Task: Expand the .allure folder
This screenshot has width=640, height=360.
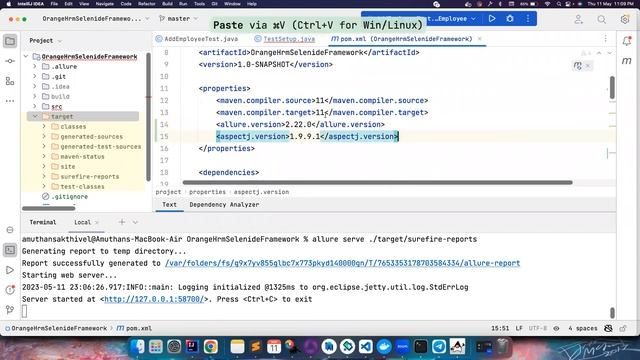Action: point(35,66)
